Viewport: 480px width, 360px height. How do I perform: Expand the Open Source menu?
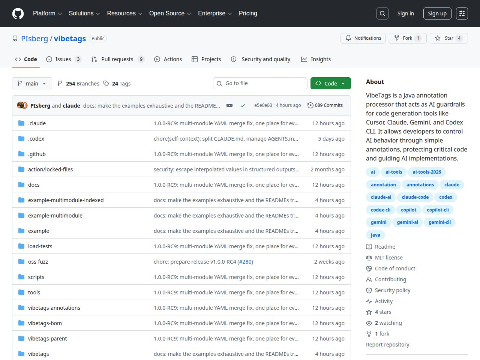(170, 13)
